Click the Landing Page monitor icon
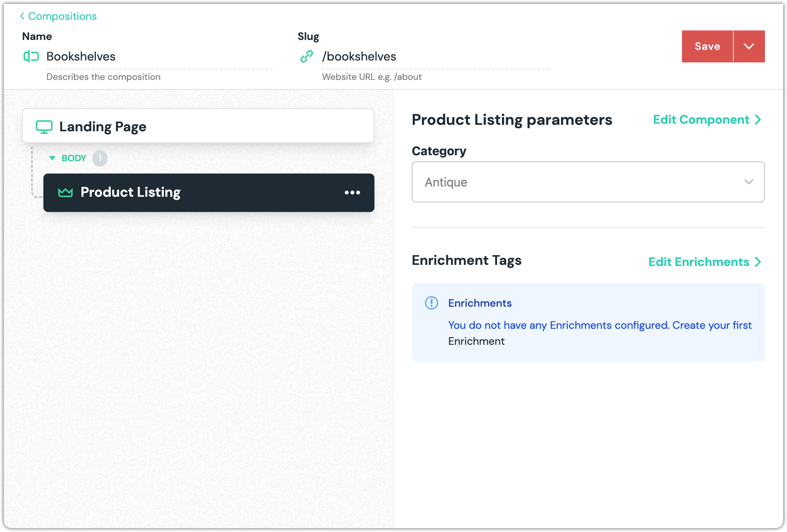The image size is (787, 532). point(44,127)
